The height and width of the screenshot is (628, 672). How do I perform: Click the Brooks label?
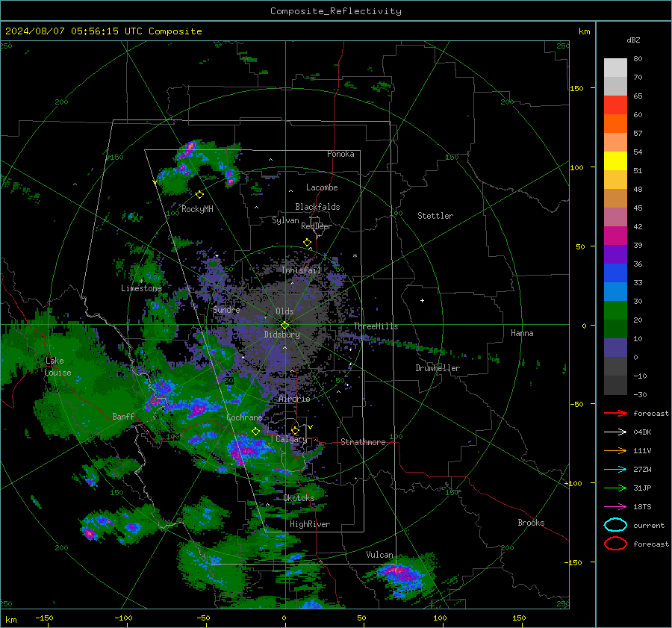coord(531,523)
